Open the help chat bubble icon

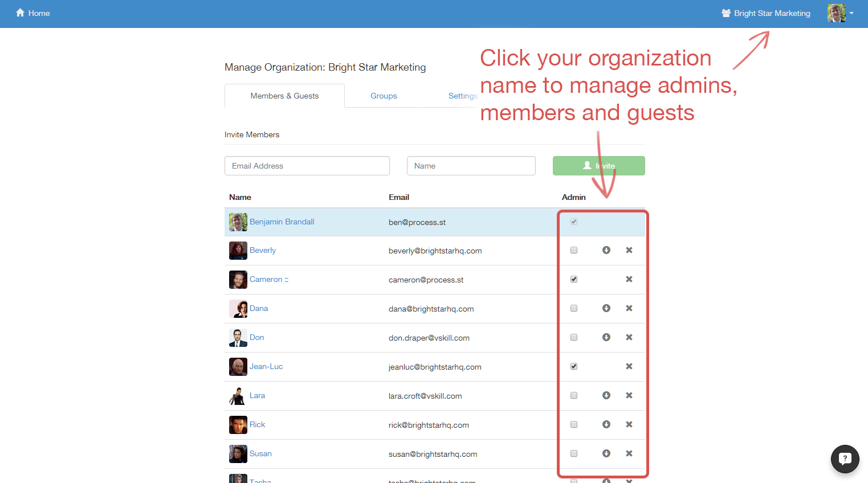pos(845,459)
